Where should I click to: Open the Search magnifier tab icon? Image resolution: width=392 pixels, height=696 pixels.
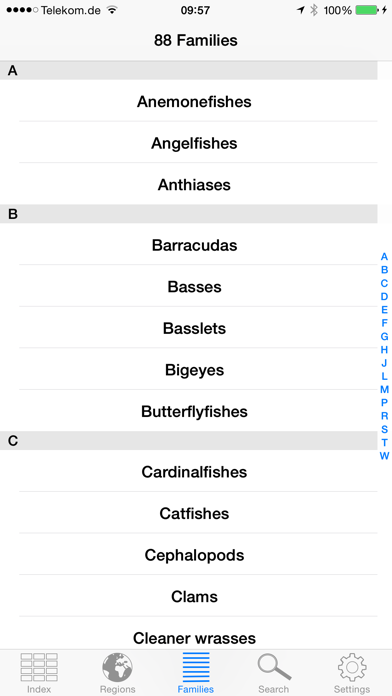[274, 667]
